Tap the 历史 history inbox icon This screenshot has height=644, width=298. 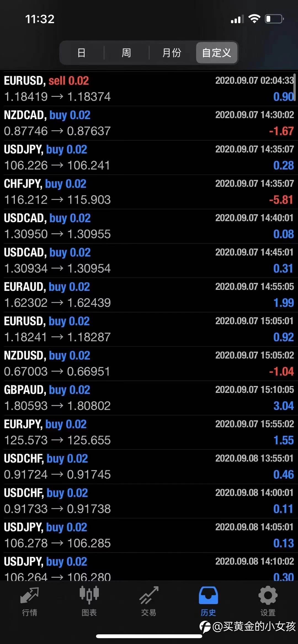(x=208, y=595)
